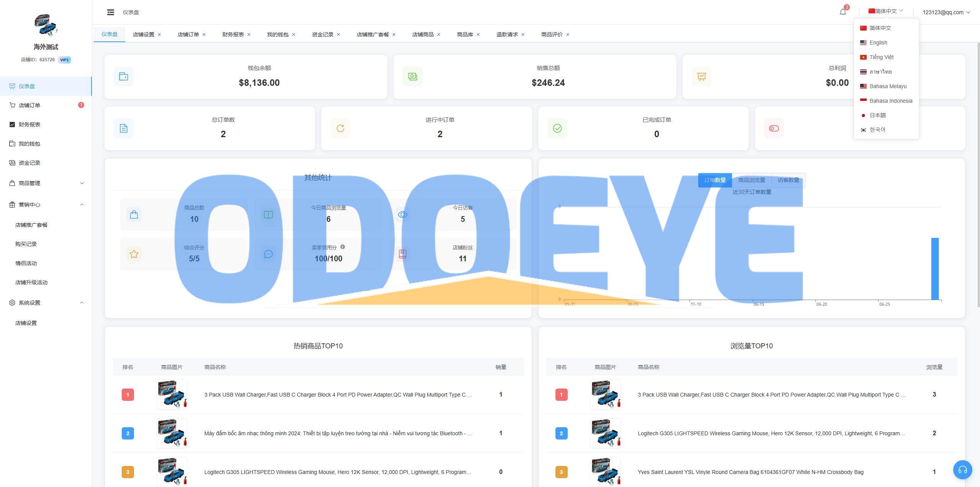Close the 商品库 tab
Viewport: 980px width, 487px height.
pos(478,34)
